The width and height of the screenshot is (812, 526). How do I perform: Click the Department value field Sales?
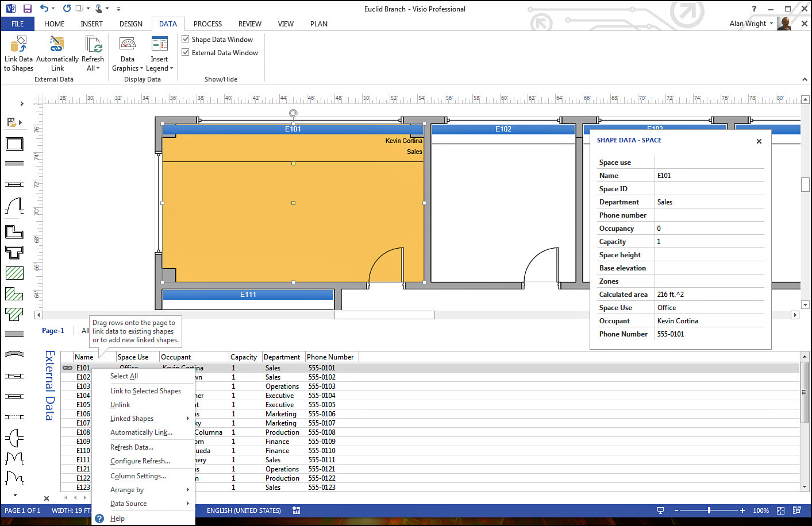[x=709, y=202]
